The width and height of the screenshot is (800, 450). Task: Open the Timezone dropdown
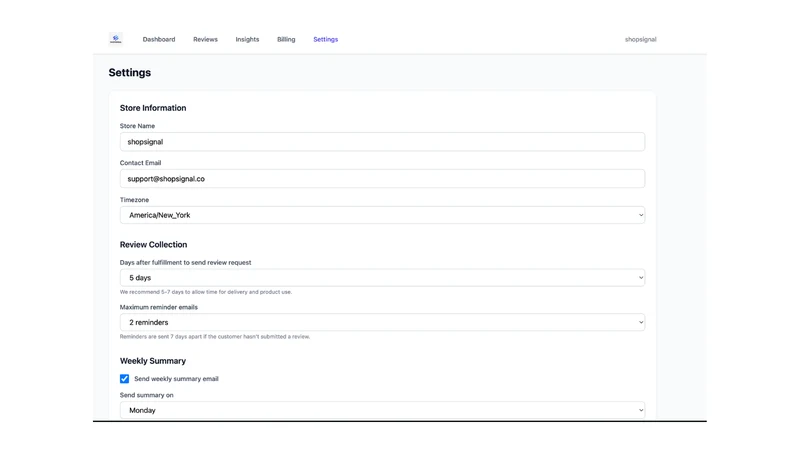click(x=382, y=215)
